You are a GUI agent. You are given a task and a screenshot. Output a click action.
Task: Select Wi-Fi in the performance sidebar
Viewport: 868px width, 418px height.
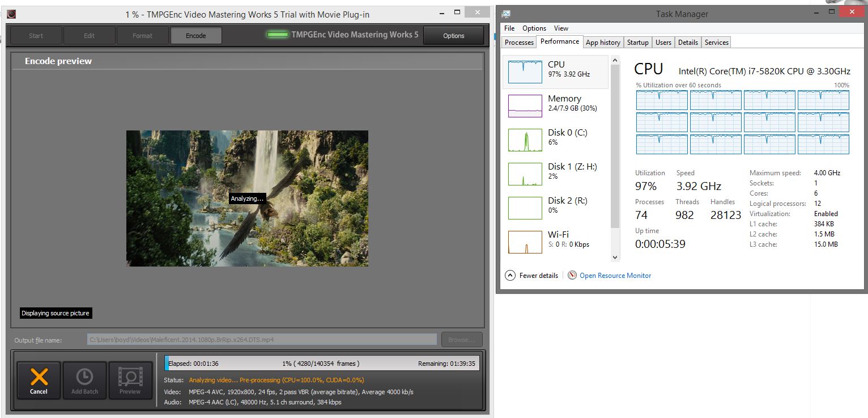[555, 242]
